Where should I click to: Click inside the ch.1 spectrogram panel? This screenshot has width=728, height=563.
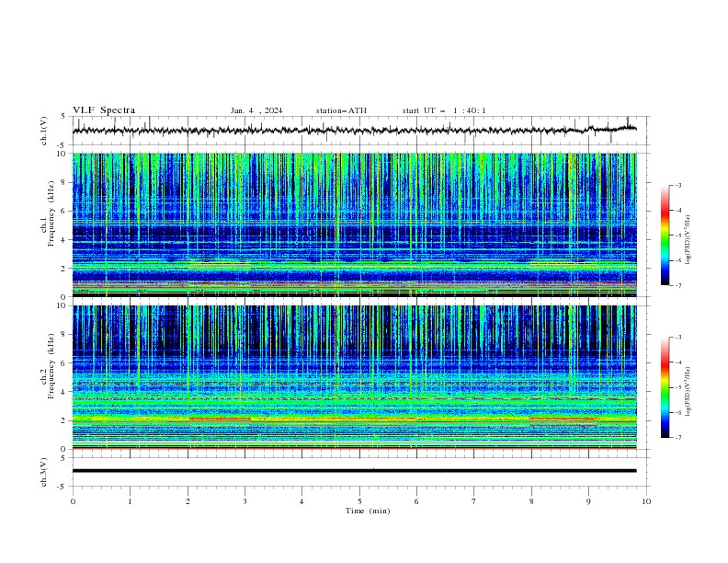pos(354,224)
